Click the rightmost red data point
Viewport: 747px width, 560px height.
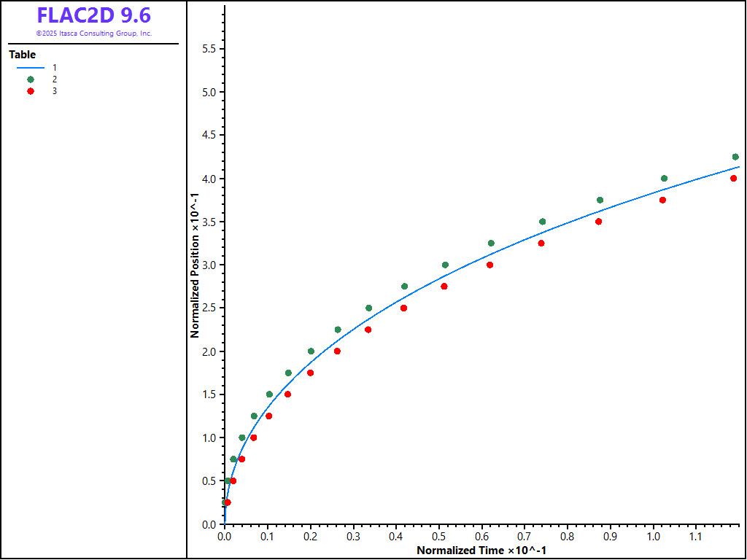pyautogui.click(x=734, y=178)
